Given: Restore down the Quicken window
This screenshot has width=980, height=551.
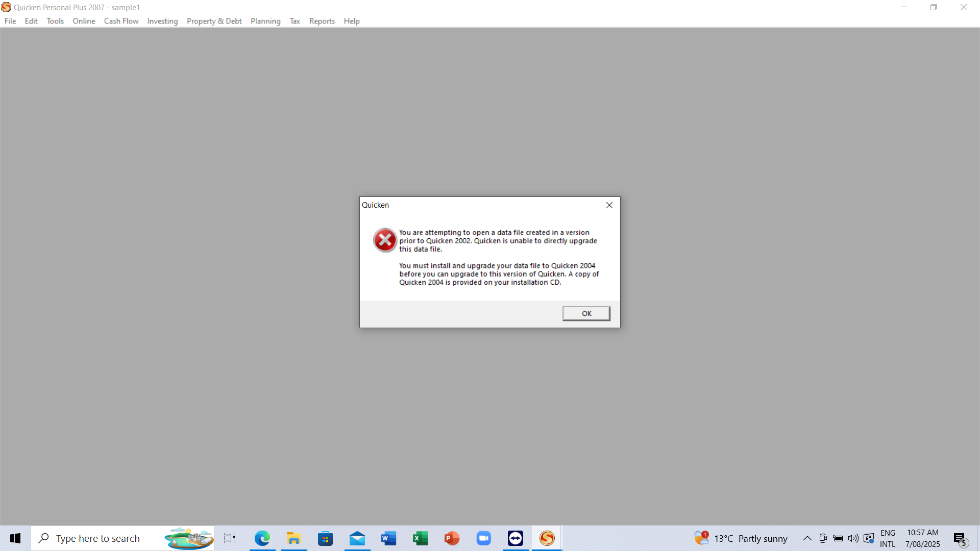Looking at the screenshot, I should (x=934, y=7).
